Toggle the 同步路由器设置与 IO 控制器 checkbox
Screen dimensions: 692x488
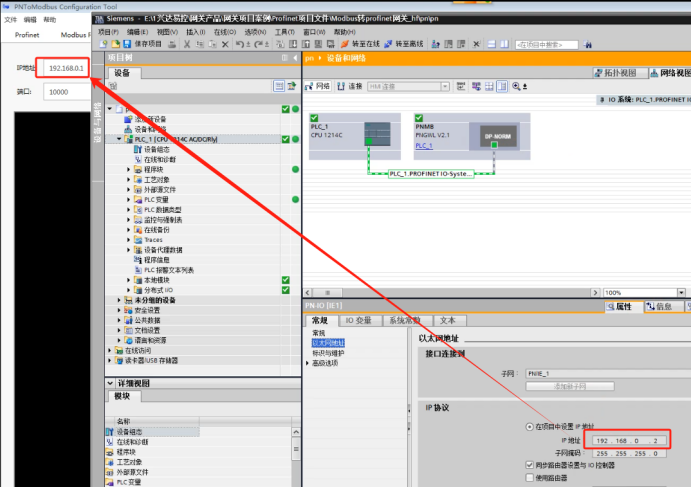pos(530,465)
